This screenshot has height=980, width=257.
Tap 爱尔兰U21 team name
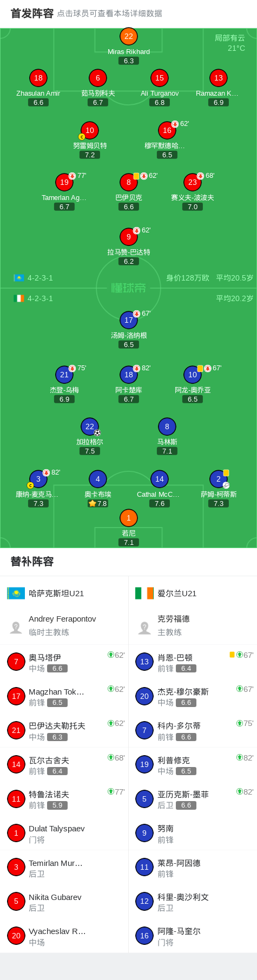pyautogui.click(x=177, y=593)
